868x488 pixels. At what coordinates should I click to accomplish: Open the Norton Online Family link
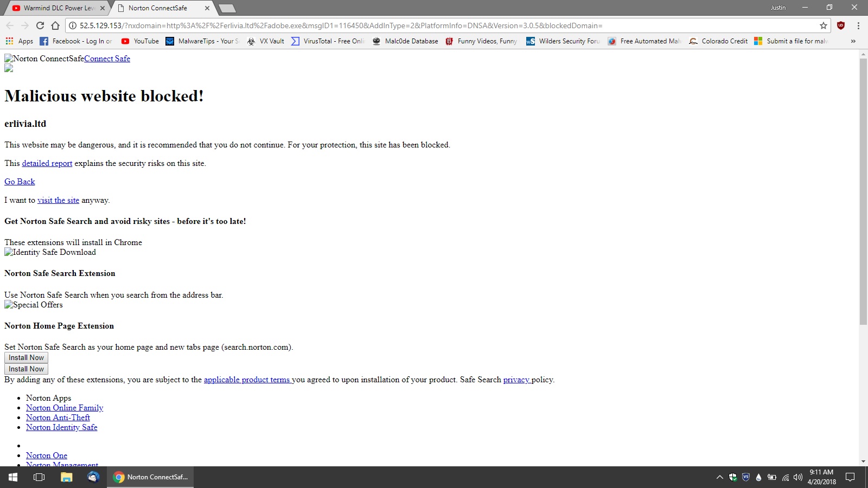click(x=65, y=408)
